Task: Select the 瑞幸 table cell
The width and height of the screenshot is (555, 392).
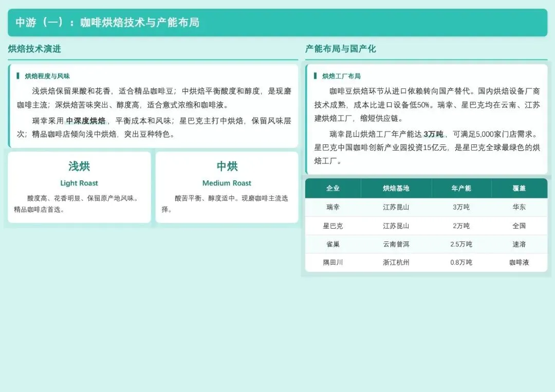Action: (332, 208)
